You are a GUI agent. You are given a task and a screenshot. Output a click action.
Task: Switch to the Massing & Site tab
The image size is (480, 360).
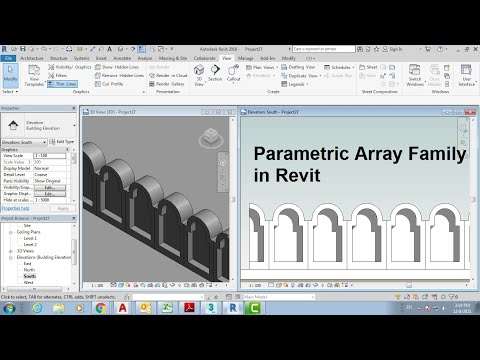(x=173, y=58)
